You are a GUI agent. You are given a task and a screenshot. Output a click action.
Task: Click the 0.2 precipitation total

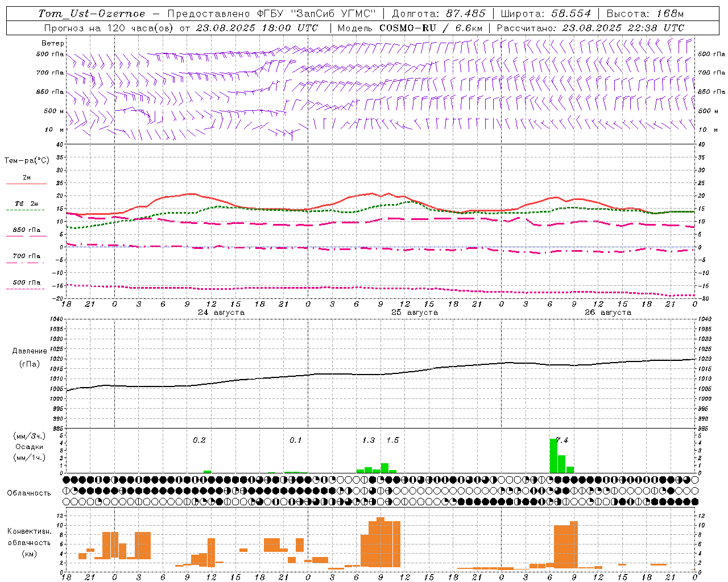point(199,440)
